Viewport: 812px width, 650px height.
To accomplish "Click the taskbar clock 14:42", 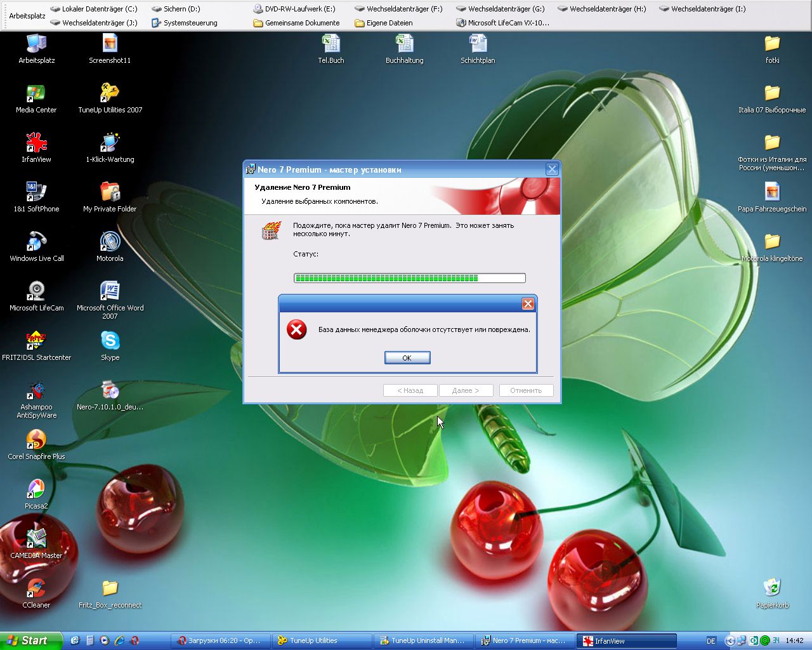I will point(794,641).
